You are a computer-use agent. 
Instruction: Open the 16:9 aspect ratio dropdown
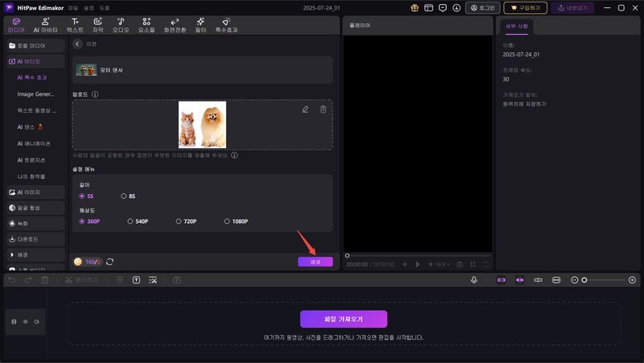point(442,265)
